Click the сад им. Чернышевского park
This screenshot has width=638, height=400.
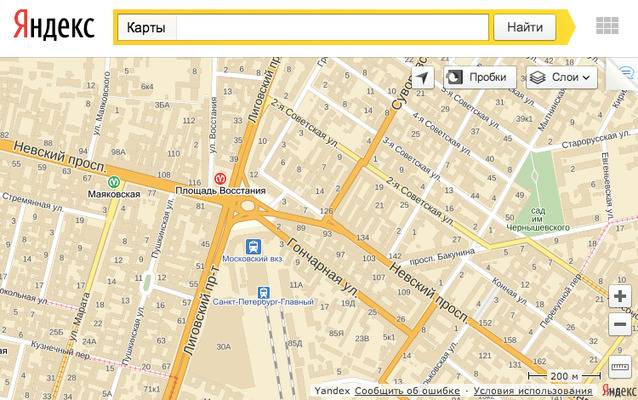(x=544, y=190)
